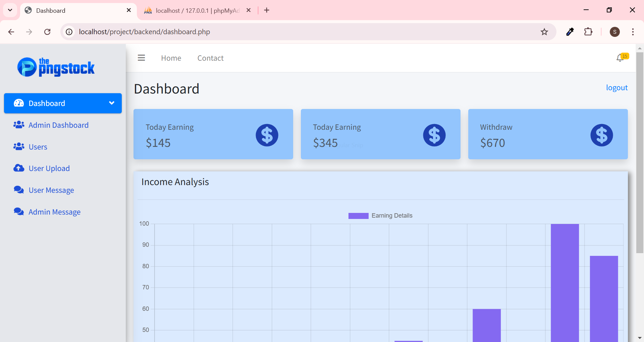Image resolution: width=644 pixels, height=342 pixels.
Task: Click dollar icon on Withdraw card
Action: [602, 135]
